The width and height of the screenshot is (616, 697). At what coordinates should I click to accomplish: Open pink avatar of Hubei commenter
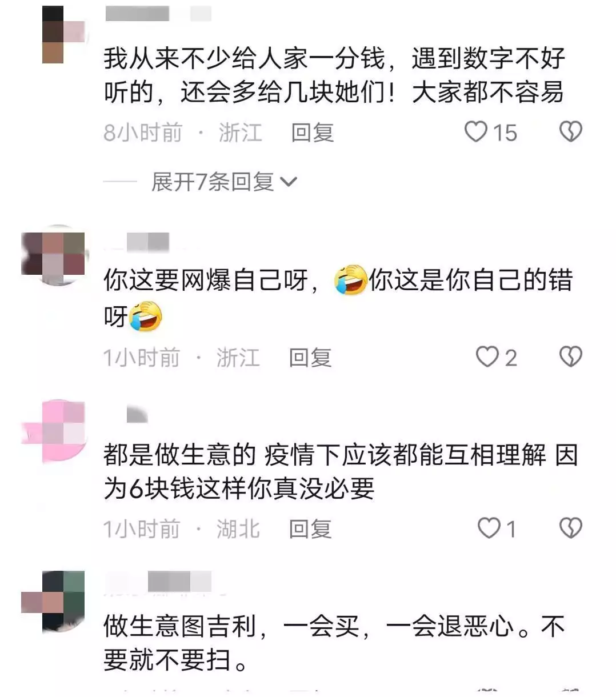[53, 431]
